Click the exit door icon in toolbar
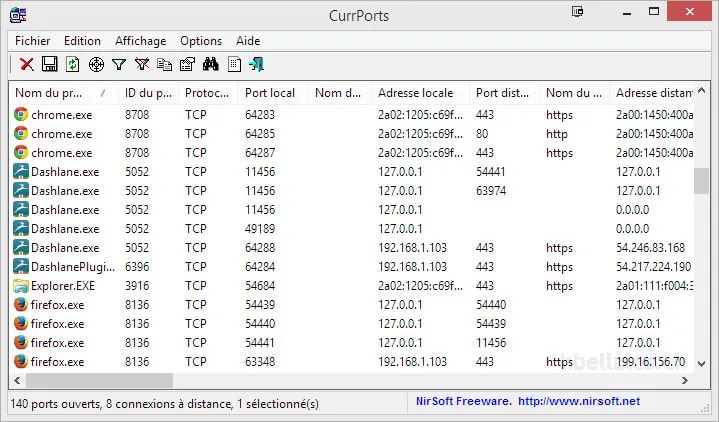 (257, 64)
